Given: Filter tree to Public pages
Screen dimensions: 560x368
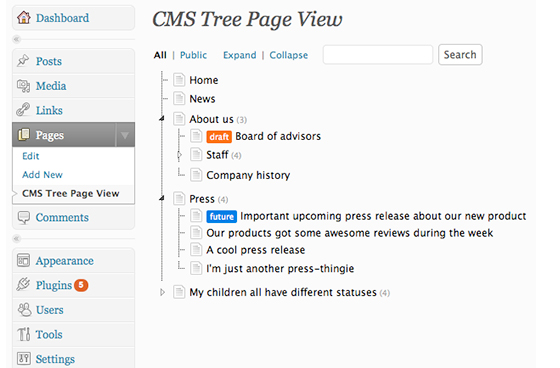Looking at the screenshot, I should point(193,55).
